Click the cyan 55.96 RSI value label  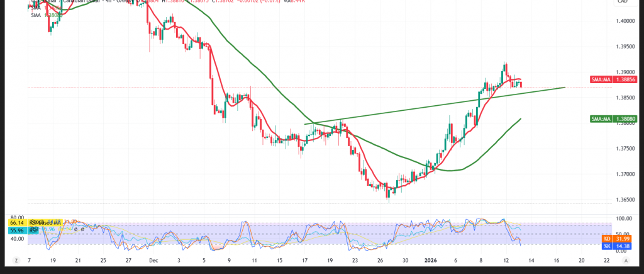coord(16,231)
